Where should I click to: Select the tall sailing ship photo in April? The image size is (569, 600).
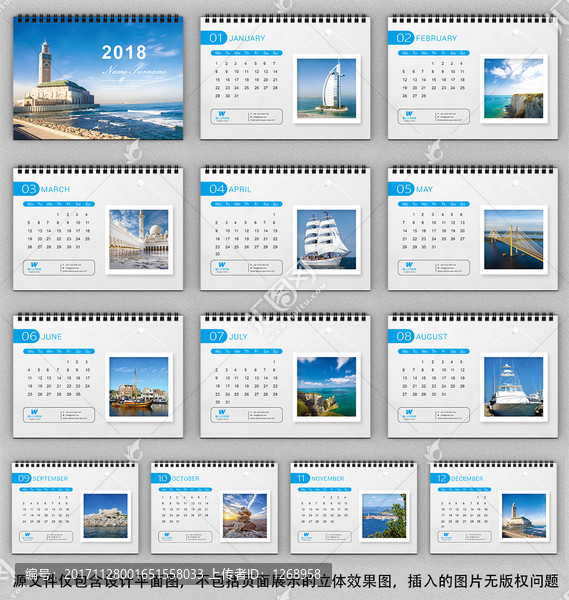pyautogui.click(x=326, y=240)
